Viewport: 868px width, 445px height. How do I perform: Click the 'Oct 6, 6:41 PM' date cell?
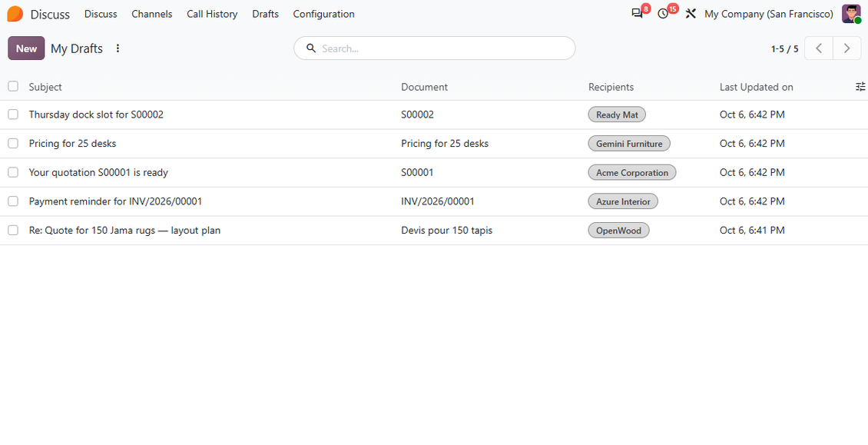(752, 230)
